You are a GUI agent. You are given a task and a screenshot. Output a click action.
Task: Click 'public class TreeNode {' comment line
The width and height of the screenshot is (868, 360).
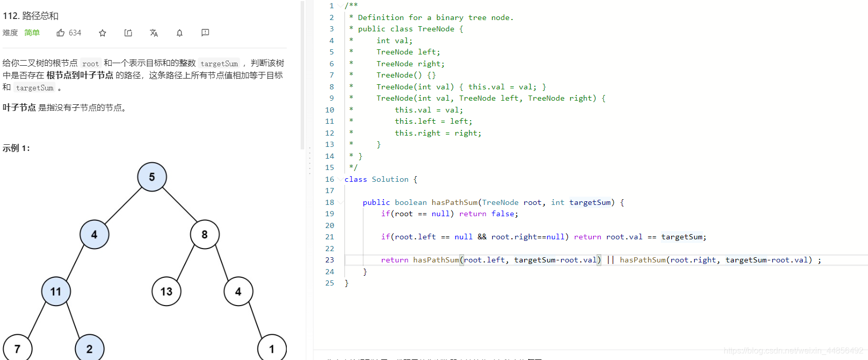pyautogui.click(x=411, y=29)
